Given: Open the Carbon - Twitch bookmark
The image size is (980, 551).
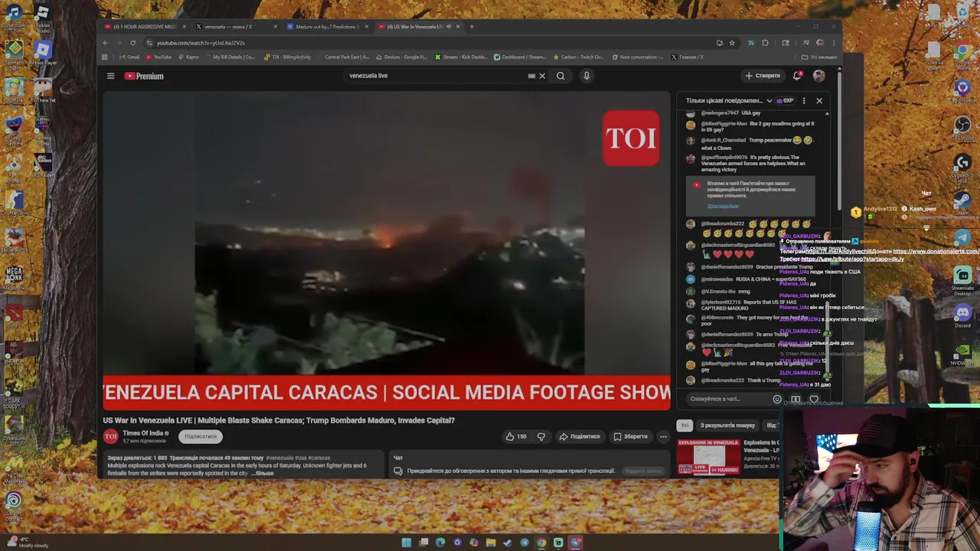Looking at the screenshot, I should 578,57.
